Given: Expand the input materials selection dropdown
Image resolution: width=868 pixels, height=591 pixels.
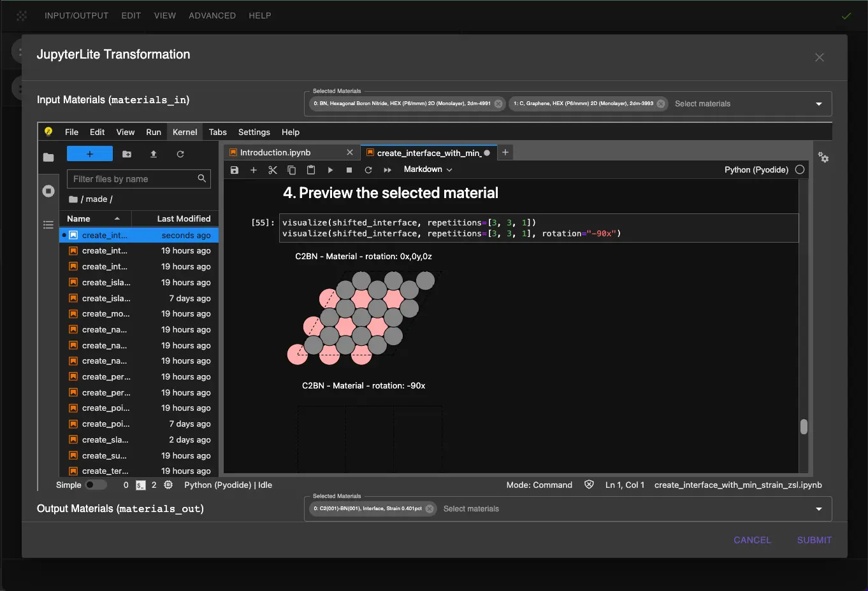Looking at the screenshot, I should click(819, 104).
